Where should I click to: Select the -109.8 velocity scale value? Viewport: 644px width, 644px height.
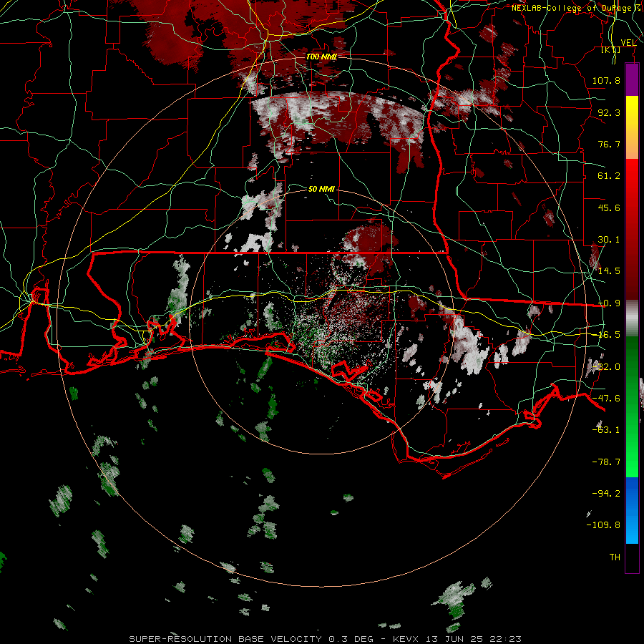[x=603, y=525]
